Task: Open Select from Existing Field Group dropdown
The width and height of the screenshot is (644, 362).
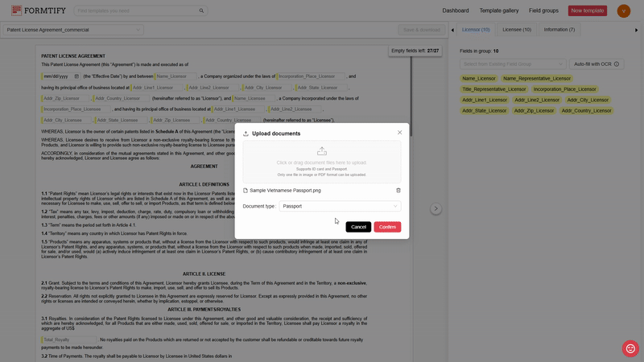Action: 513,64
